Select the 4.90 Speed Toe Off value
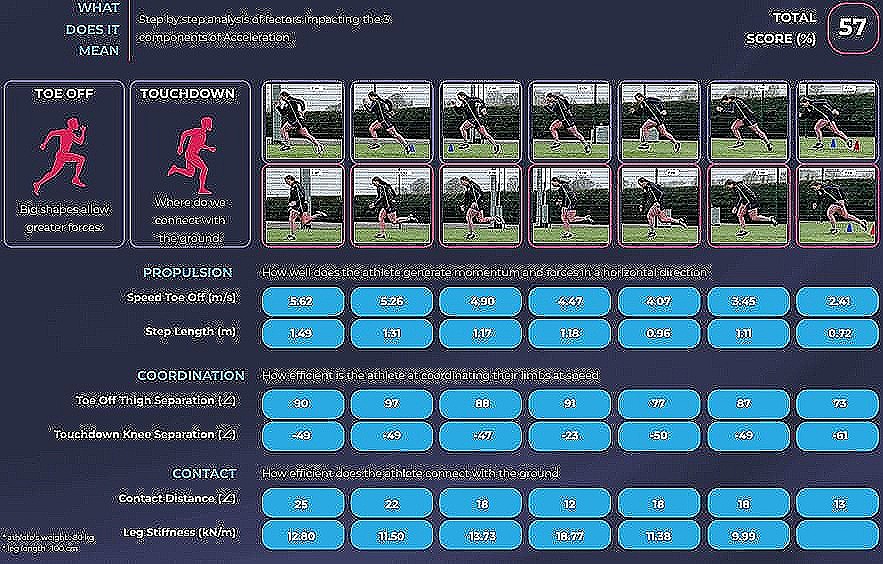Viewport: 883px width, 564px height. pyautogui.click(x=480, y=301)
